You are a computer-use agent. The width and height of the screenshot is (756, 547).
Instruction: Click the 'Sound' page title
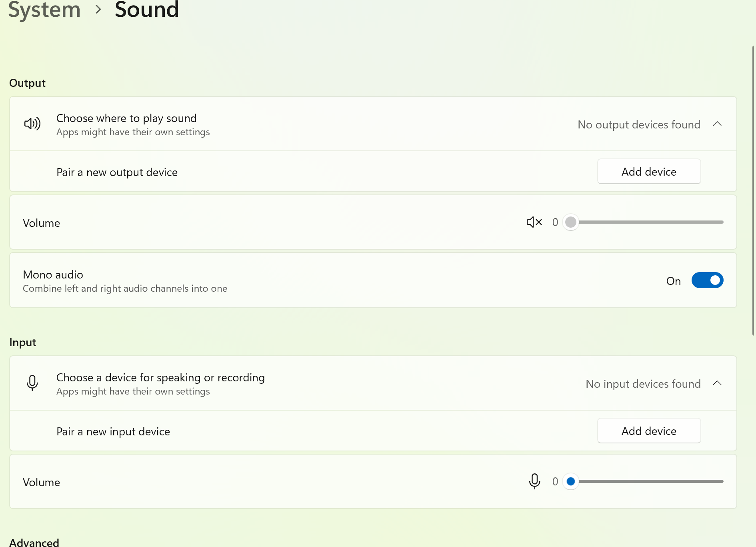click(x=147, y=10)
